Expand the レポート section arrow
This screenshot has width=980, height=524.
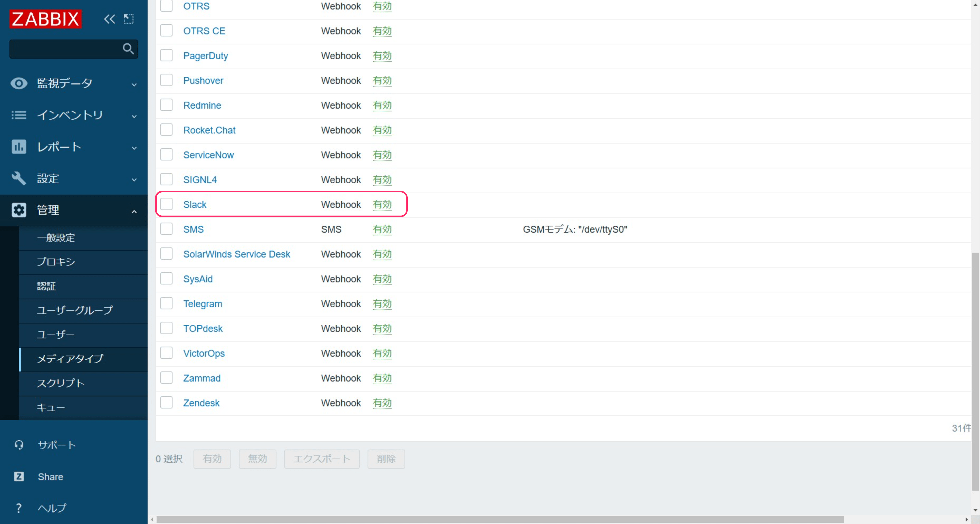coord(134,148)
